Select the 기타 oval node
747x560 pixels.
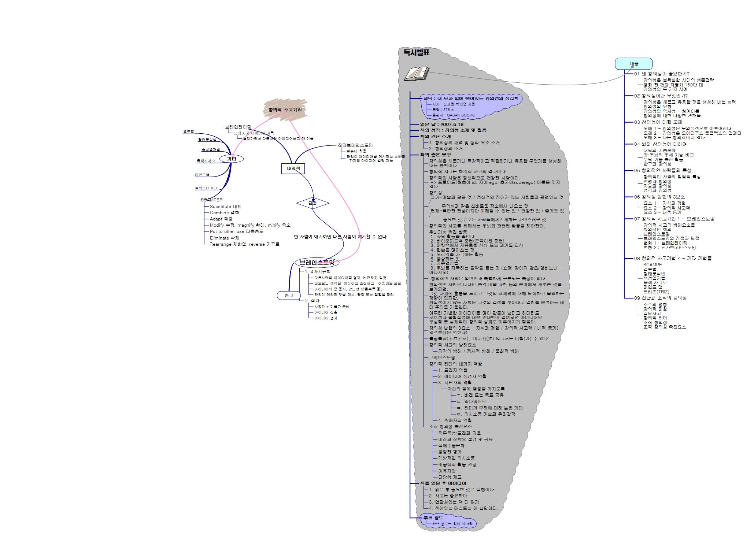click(231, 159)
